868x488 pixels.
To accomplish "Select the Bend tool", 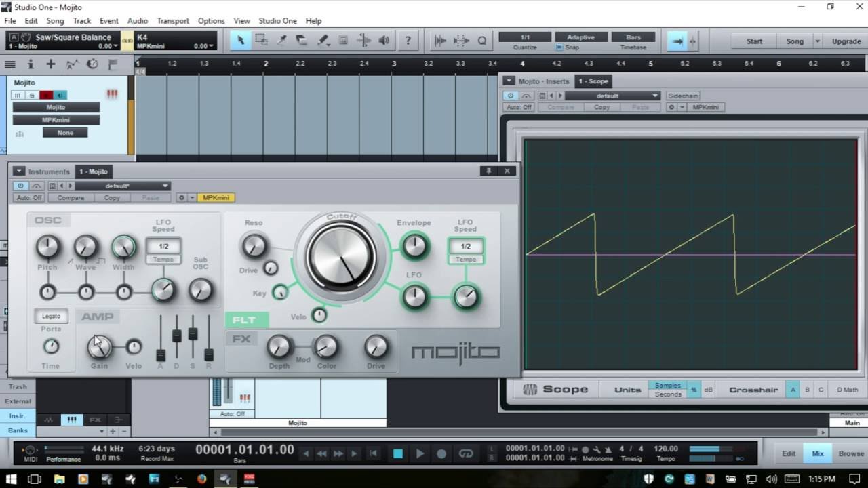I will [363, 41].
